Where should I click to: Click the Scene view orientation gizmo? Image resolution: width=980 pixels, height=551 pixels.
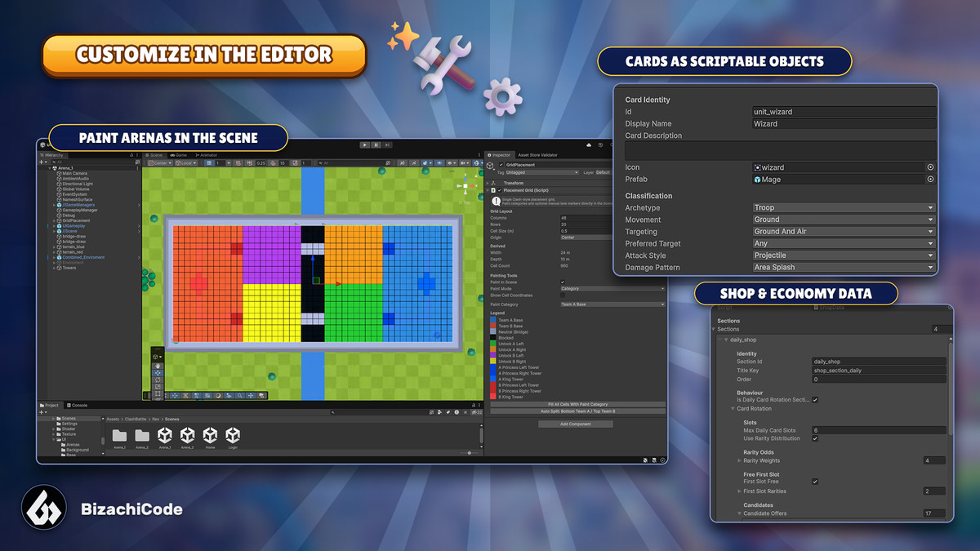(465, 186)
